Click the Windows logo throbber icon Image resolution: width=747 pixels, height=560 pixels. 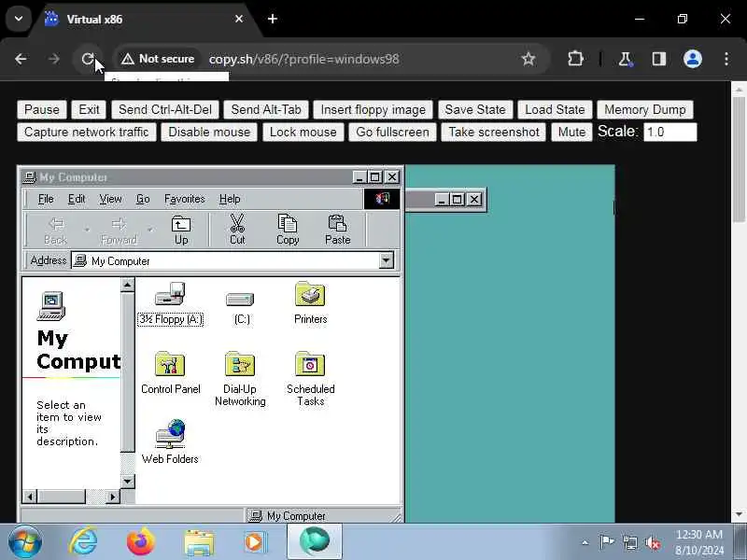point(382,199)
